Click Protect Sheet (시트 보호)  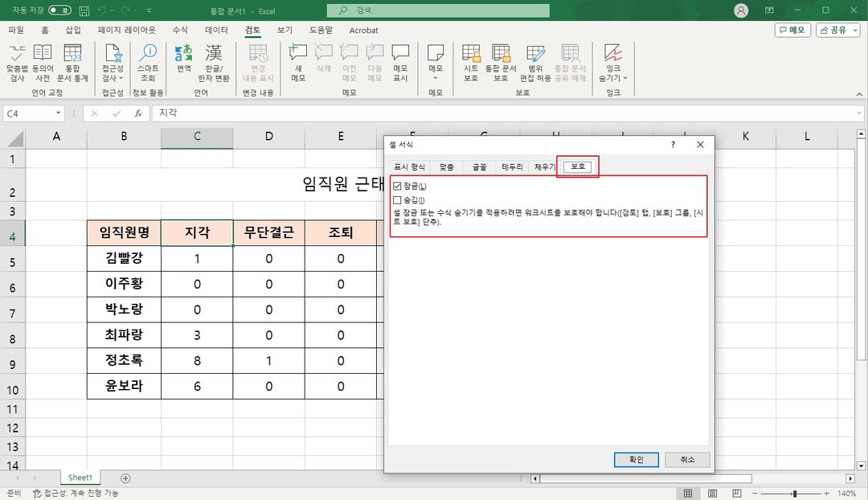[471, 64]
